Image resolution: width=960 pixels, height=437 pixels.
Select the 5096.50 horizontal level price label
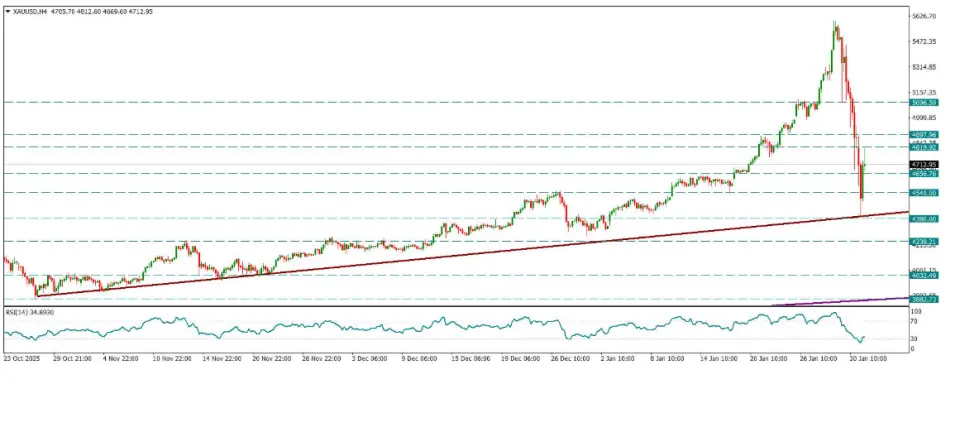click(923, 102)
